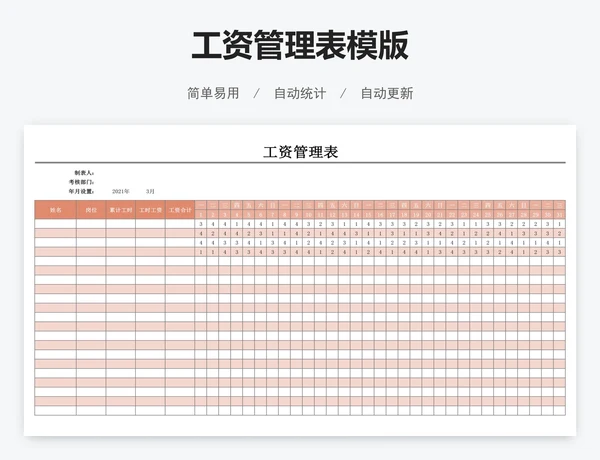Select the day 1 date header cell
Viewport: 600px width, 460px height.
[201, 215]
